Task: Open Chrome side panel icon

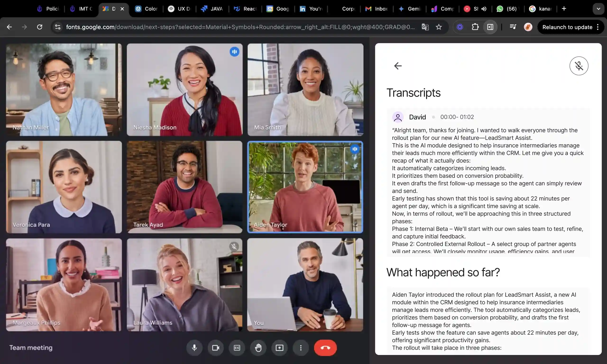Action: 490,27
